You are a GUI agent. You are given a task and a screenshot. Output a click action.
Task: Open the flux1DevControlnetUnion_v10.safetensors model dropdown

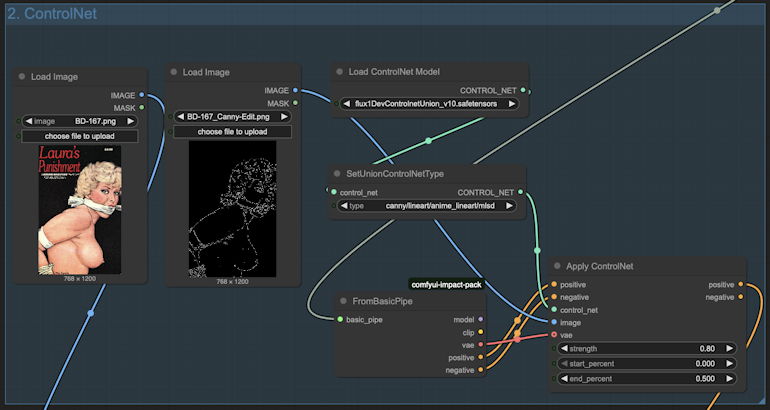(x=428, y=103)
